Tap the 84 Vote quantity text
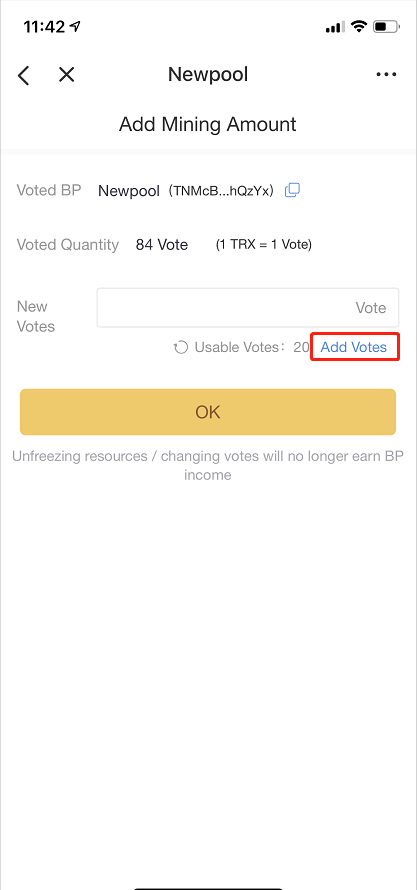 [x=162, y=245]
